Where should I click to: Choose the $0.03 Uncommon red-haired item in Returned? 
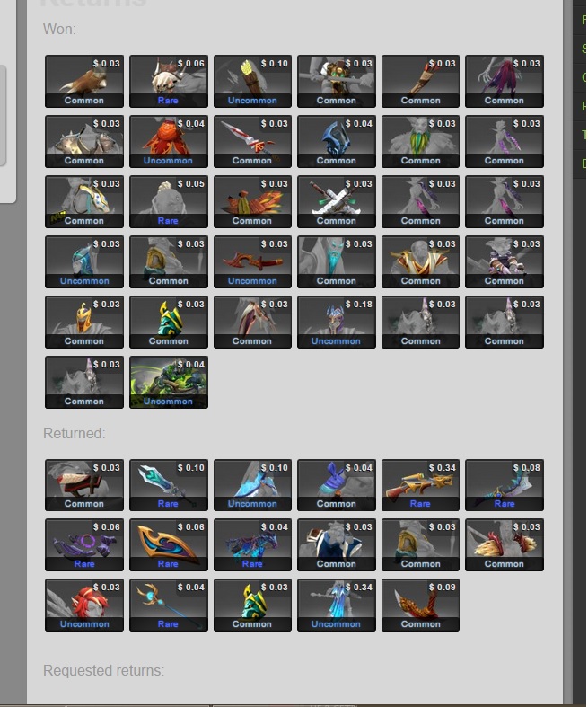84,605
